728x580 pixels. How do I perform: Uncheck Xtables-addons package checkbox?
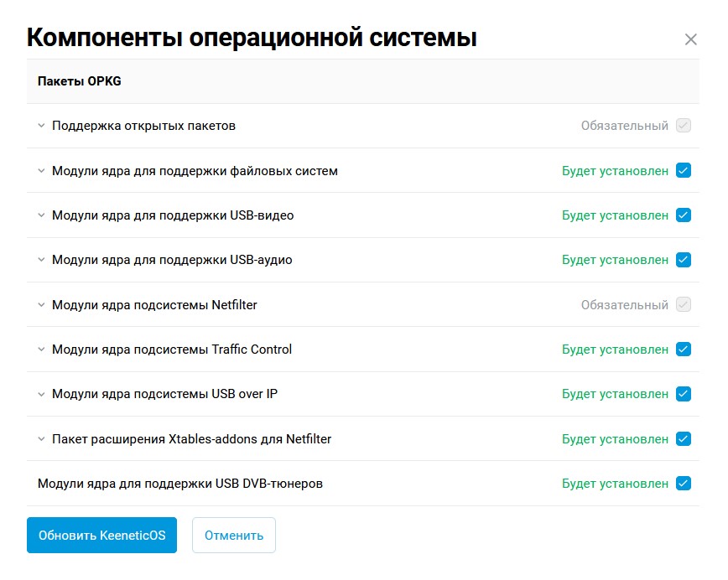(x=684, y=438)
